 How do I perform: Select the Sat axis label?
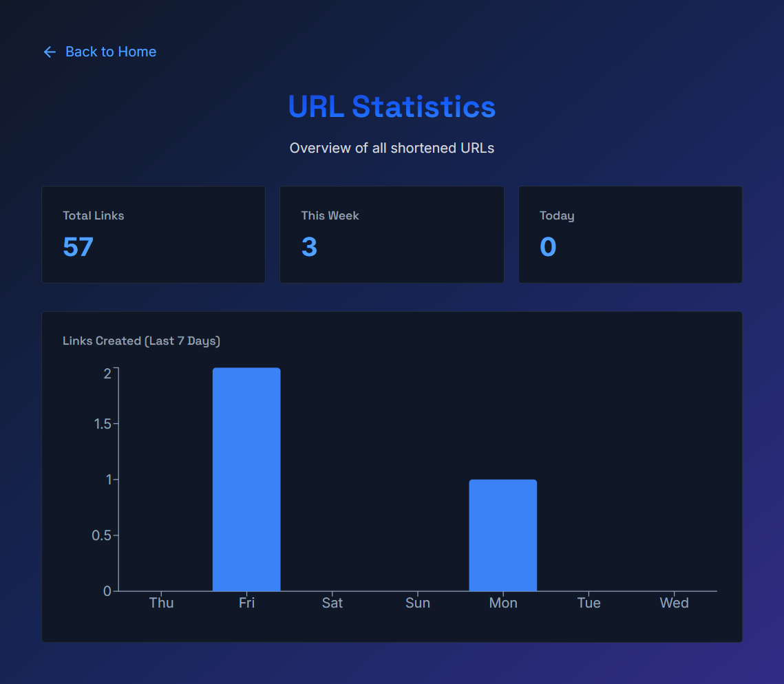(x=332, y=602)
